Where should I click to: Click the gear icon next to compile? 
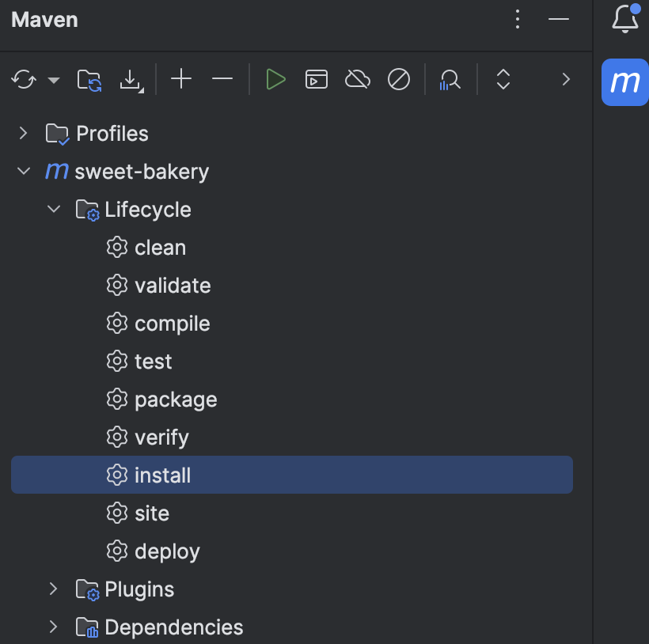tap(117, 324)
